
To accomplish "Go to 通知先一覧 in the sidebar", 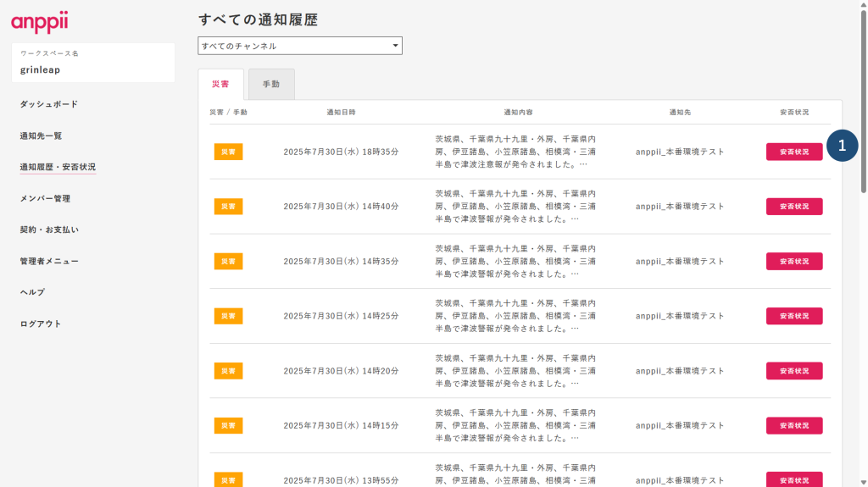I will coord(41,136).
